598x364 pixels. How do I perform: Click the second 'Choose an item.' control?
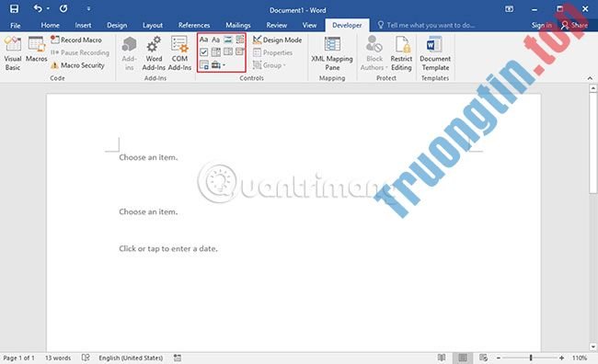[148, 212]
